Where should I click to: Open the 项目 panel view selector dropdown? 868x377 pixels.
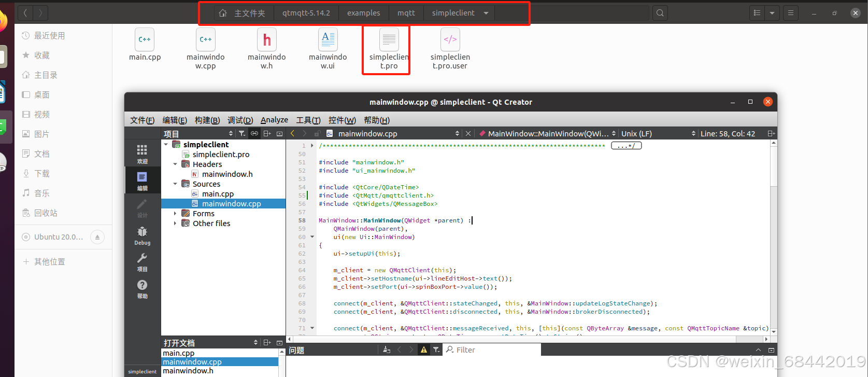[x=231, y=133]
